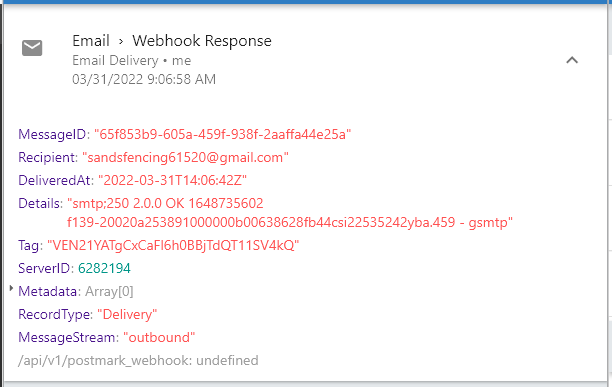The height and width of the screenshot is (387, 612).
Task: Click the Email Delivery subtitle text
Action: pyautogui.click(x=115, y=60)
